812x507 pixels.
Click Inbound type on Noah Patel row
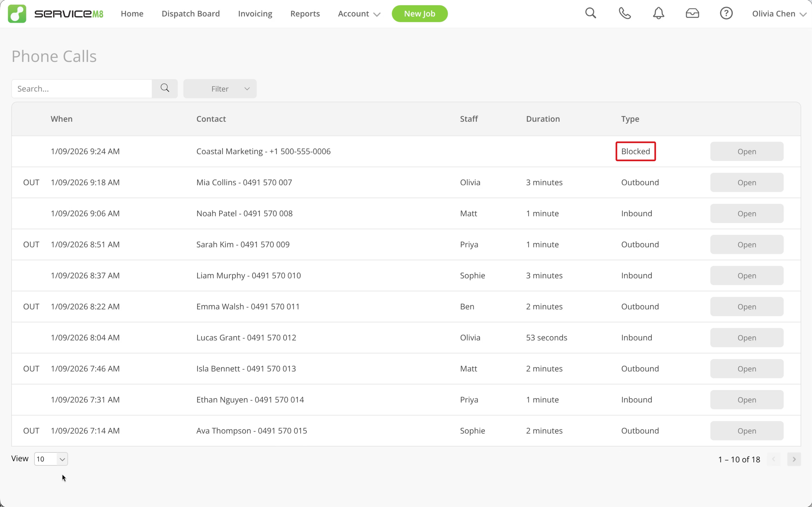click(636, 213)
